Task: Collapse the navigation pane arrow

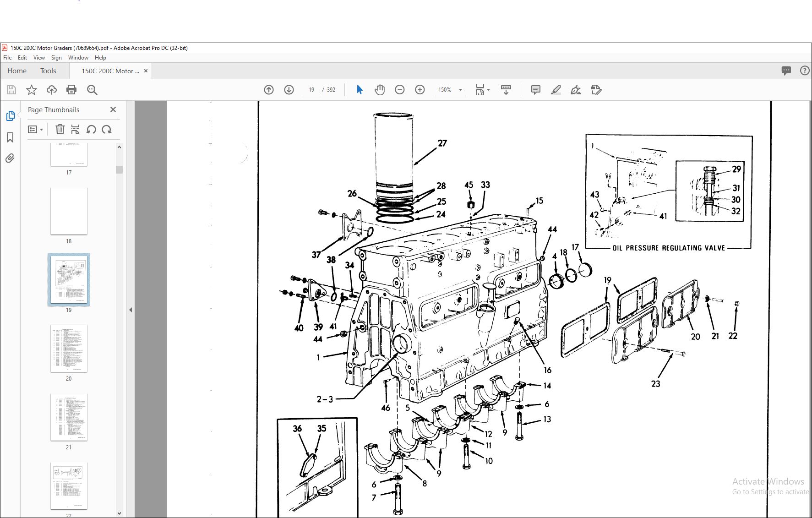Action: 131,310
